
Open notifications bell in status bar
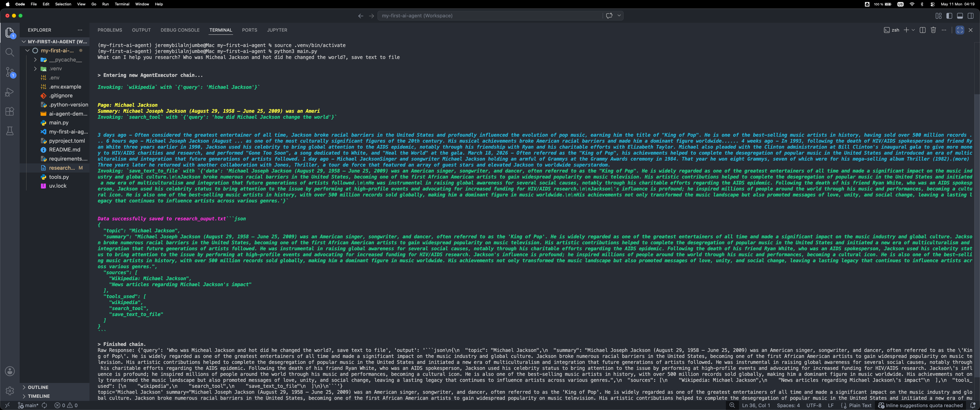click(x=972, y=405)
